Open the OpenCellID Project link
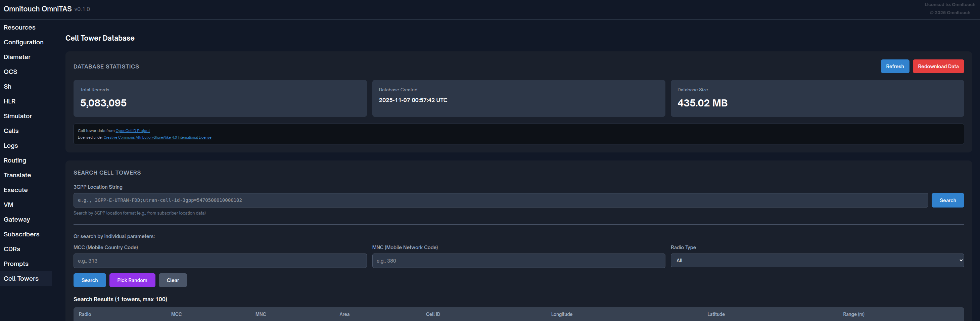 point(132,131)
